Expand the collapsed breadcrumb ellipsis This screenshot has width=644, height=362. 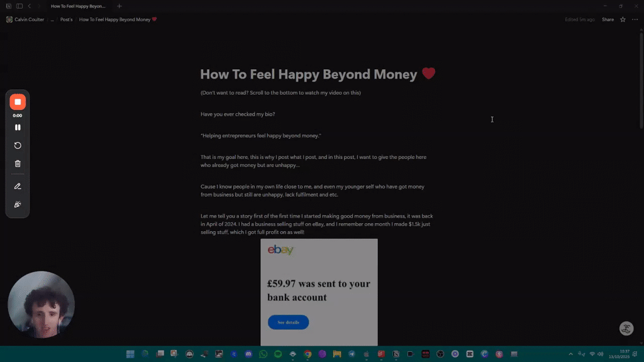52,19
